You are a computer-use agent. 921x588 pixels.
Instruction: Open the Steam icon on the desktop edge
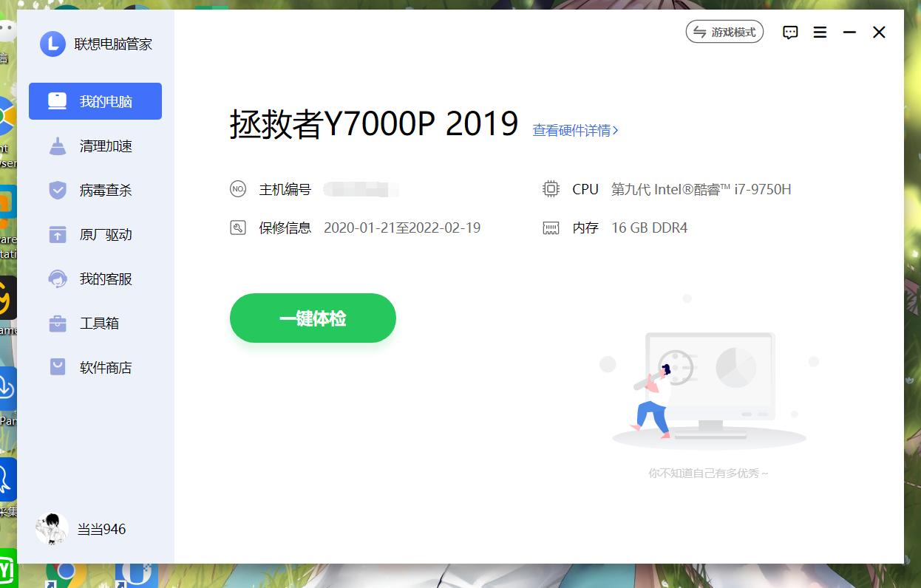pyautogui.click(x=6, y=310)
